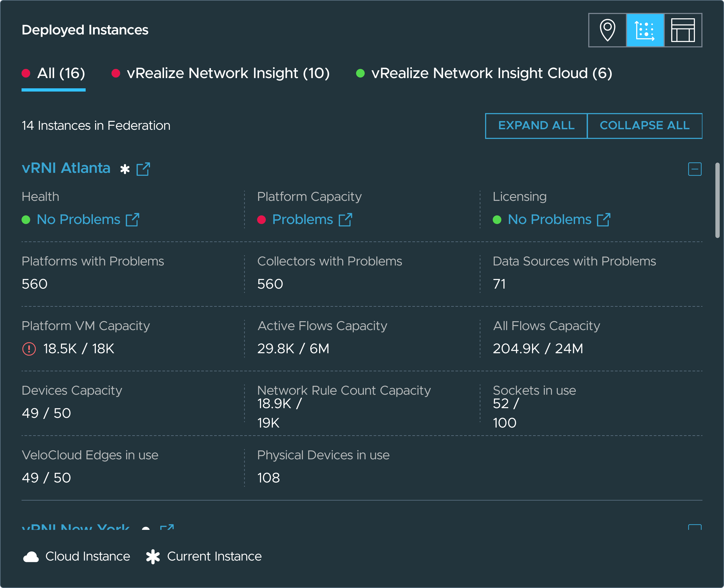Click the Health external link icon
This screenshot has height=588, width=724.
pos(133,219)
